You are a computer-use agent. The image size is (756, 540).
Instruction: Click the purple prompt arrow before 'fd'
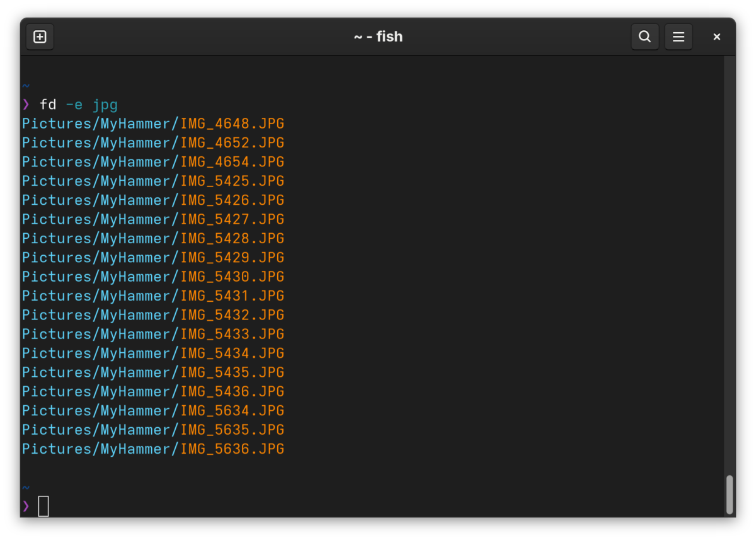coord(26,104)
